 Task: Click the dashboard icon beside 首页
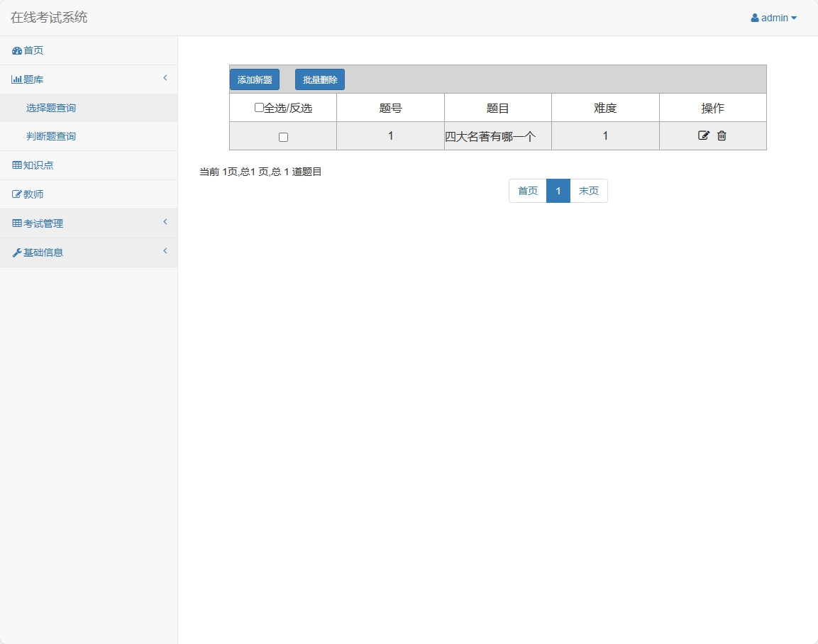(x=17, y=50)
